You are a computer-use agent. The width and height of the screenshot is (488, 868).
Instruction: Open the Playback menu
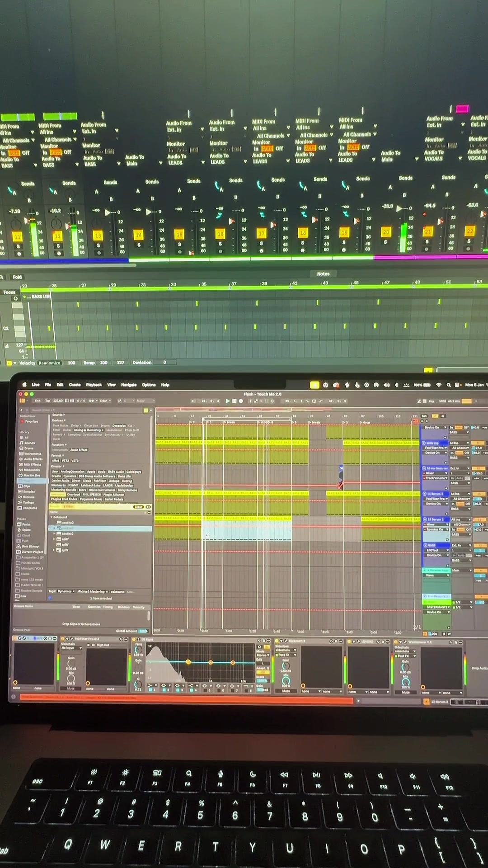[x=94, y=385]
